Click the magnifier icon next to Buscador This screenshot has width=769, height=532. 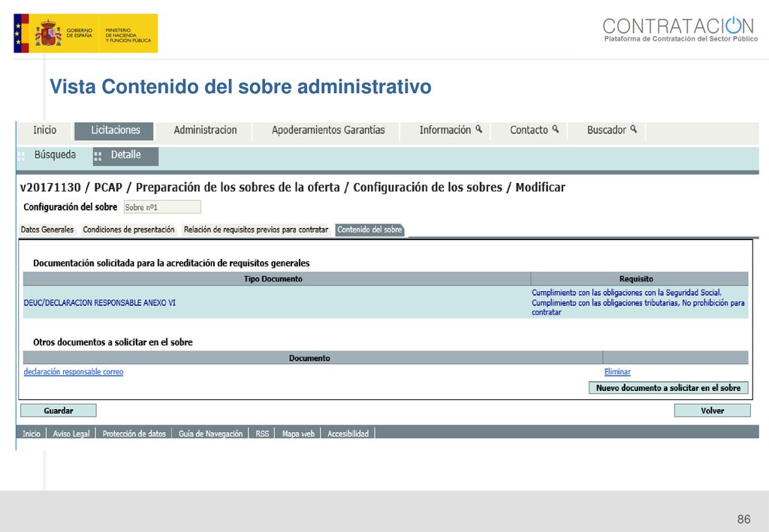tap(634, 129)
